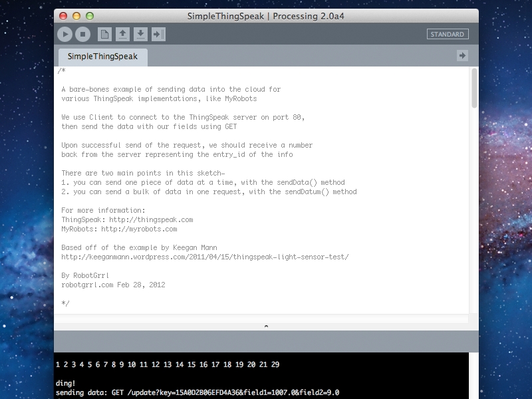This screenshot has width=532, height=399.
Task: Click 'Based off of the example' line
Action: pos(139,247)
